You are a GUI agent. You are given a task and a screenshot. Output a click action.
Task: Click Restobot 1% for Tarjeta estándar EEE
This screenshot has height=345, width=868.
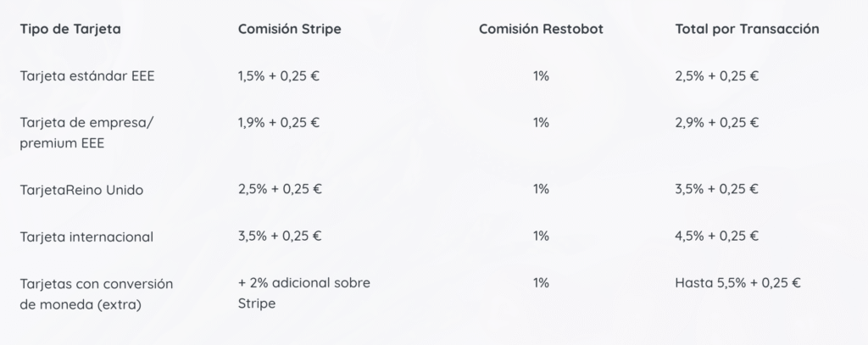coord(541,75)
